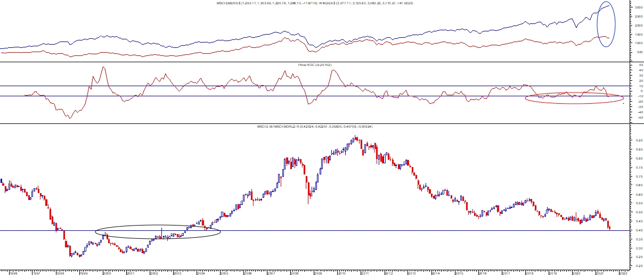Screen dimensions: 644x275
Task: Click the MSCI EM/MSCI WORLD ratio title
Action: pyautogui.click(x=316, y=126)
